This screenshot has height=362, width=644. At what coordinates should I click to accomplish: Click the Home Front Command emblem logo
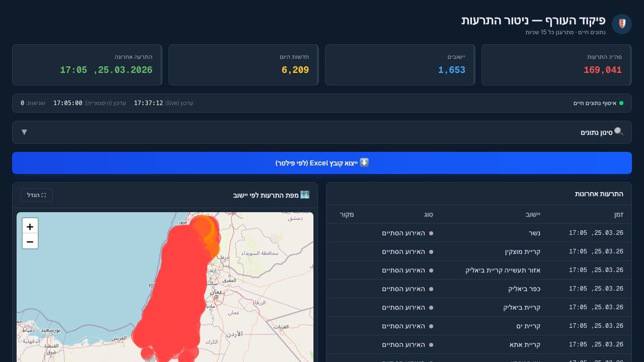pos(622,24)
